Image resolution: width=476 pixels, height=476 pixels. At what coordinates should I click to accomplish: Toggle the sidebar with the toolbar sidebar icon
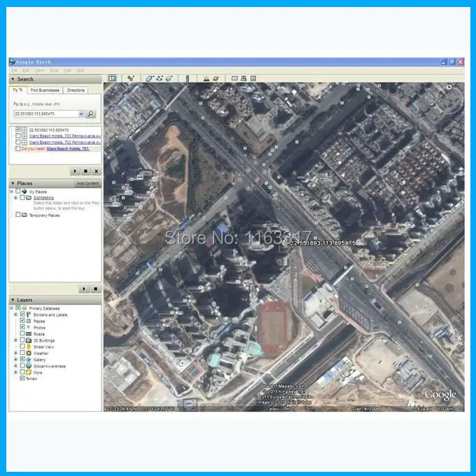coord(112,78)
